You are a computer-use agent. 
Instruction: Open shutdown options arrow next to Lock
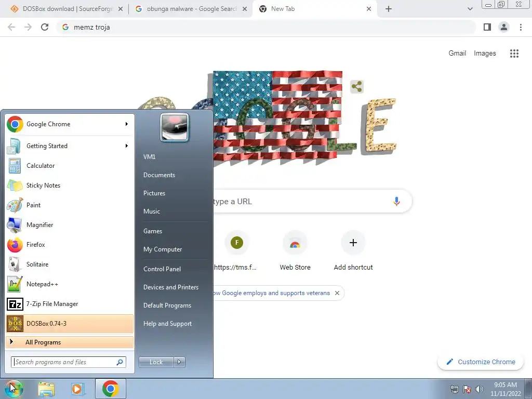coord(179,362)
